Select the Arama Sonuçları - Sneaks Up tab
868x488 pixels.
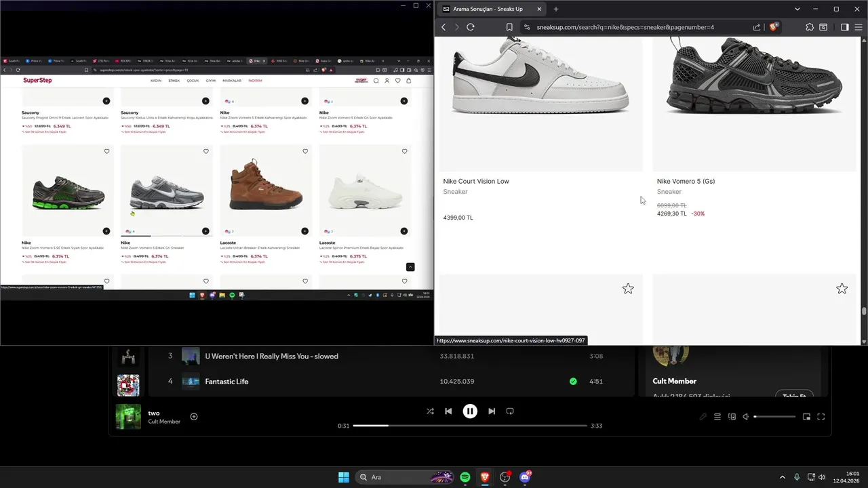point(490,9)
